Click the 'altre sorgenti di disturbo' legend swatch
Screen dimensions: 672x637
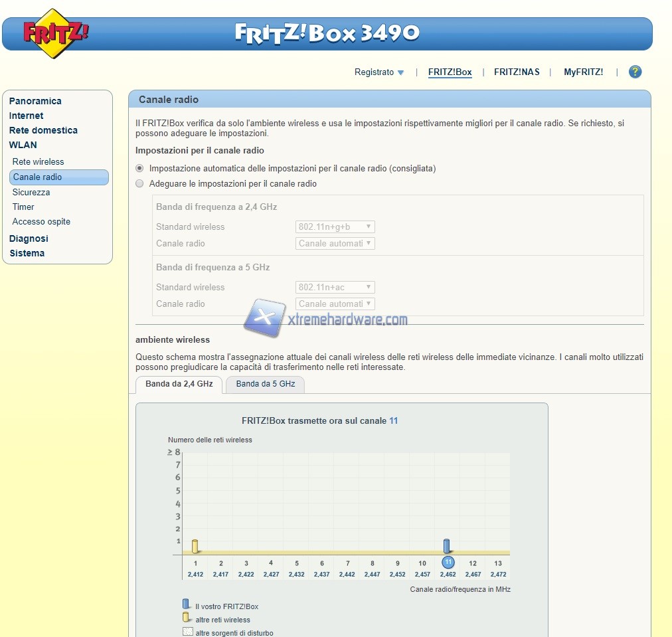[187, 632]
